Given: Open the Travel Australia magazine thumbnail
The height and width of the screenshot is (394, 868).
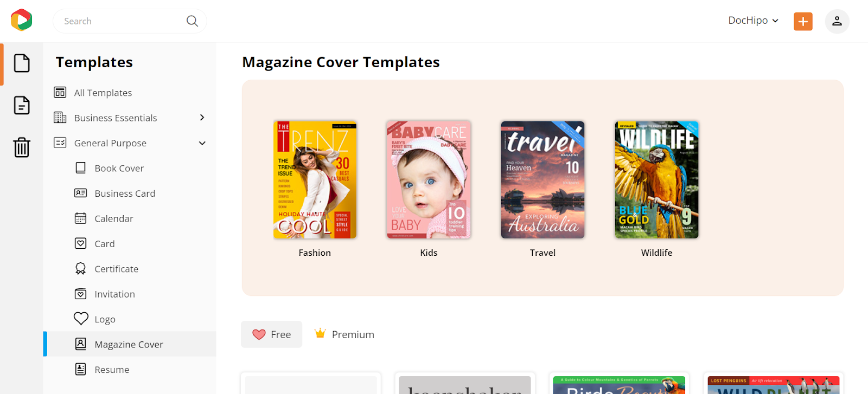Looking at the screenshot, I should [x=542, y=179].
